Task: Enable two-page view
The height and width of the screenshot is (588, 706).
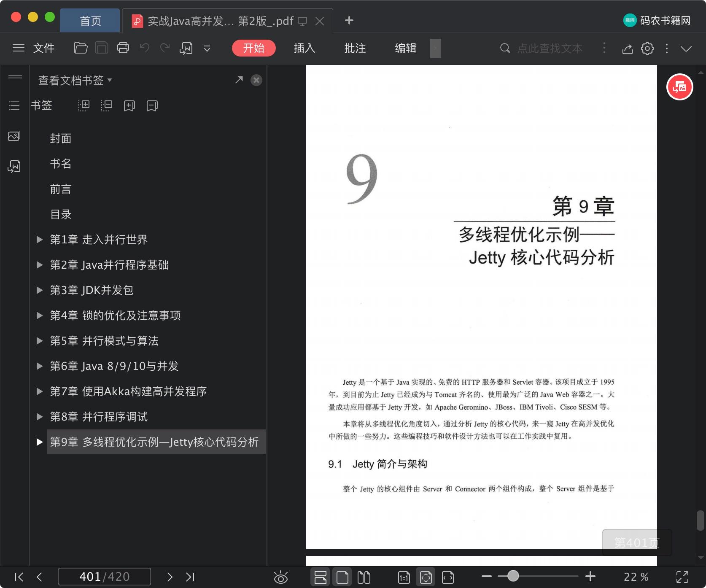Action: pyautogui.click(x=364, y=577)
